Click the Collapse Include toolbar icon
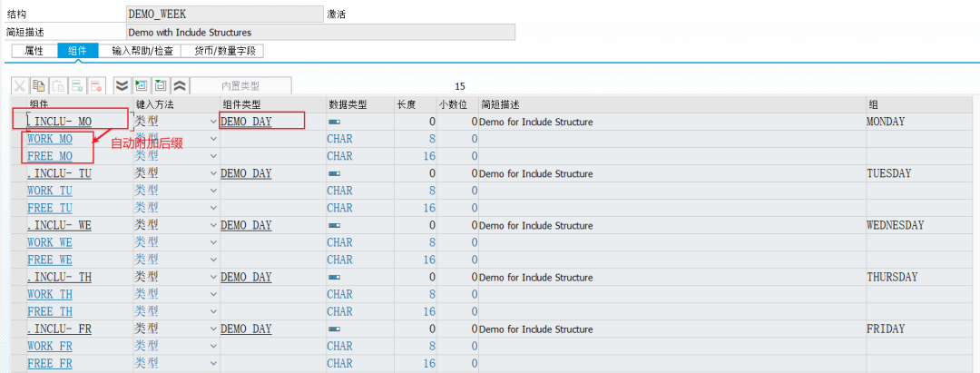This screenshot has height=373, width=980. click(161, 85)
